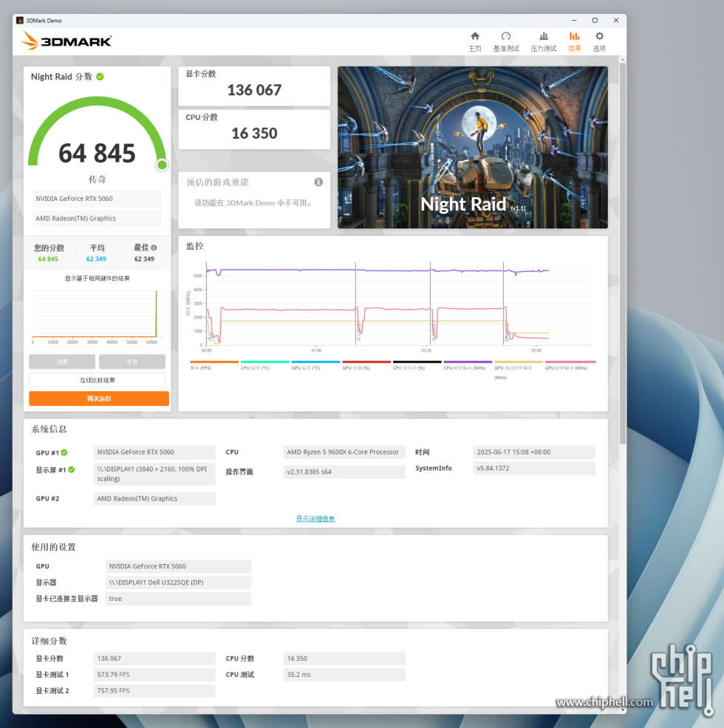Click the 16 350 value in 详细分数
Screen dimensions: 724x728
[344, 659]
